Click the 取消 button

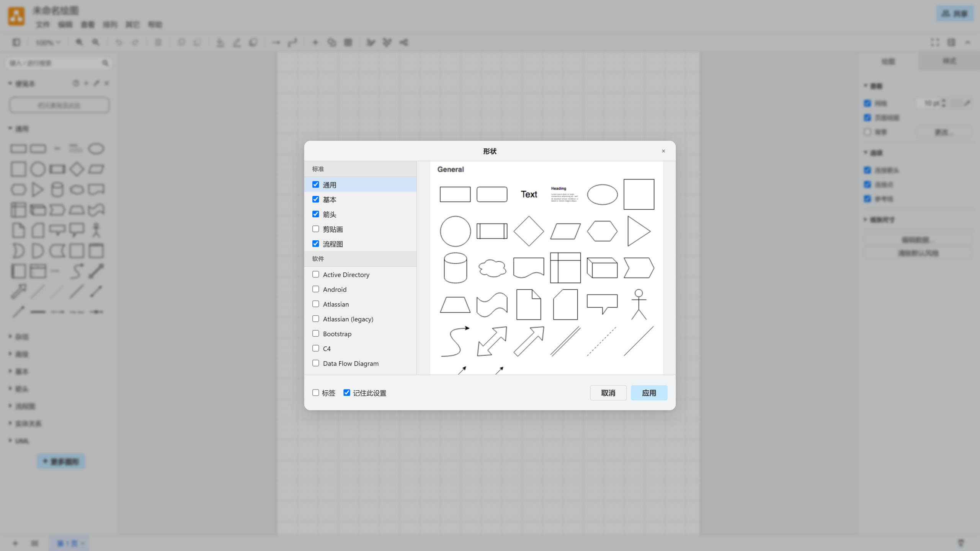(608, 393)
